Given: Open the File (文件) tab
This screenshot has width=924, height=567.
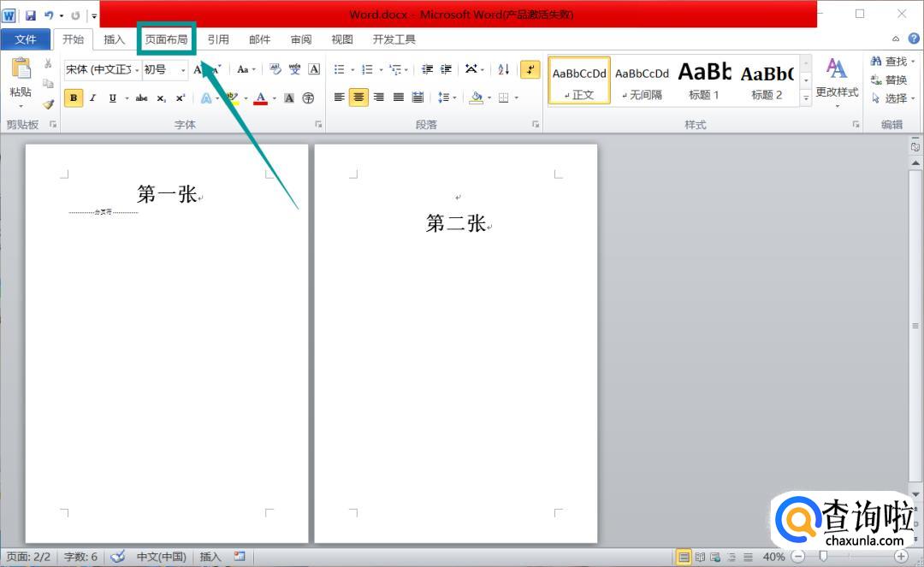Looking at the screenshot, I should (26, 39).
